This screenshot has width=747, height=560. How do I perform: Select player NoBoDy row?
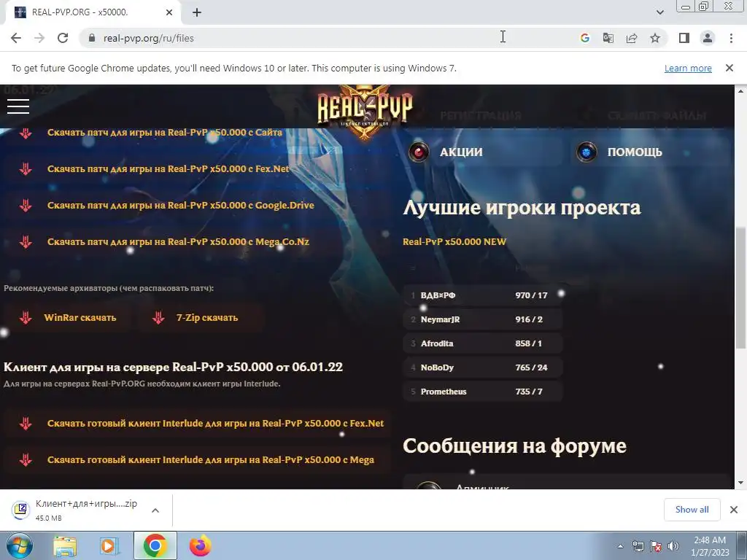pos(483,367)
